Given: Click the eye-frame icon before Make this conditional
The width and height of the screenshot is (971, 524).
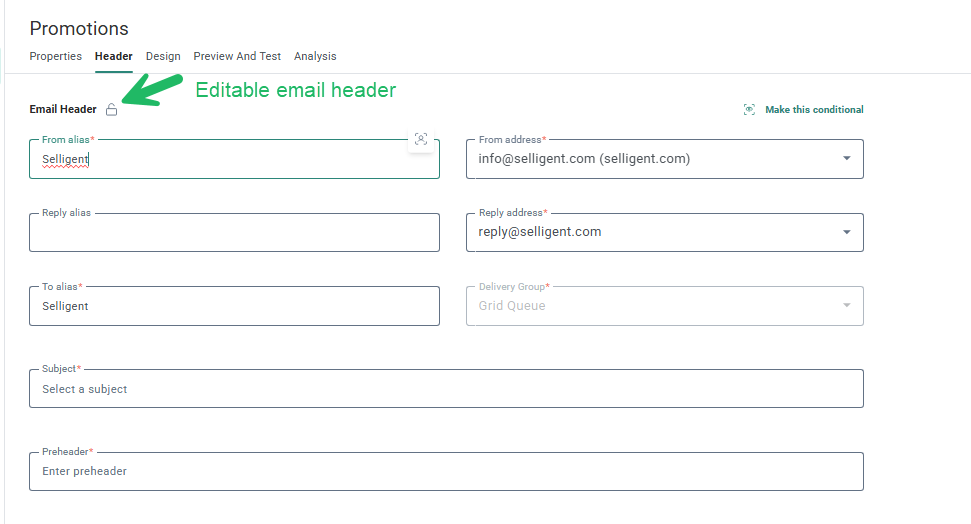Looking at the screenshot, I should (x=749, y=110).
